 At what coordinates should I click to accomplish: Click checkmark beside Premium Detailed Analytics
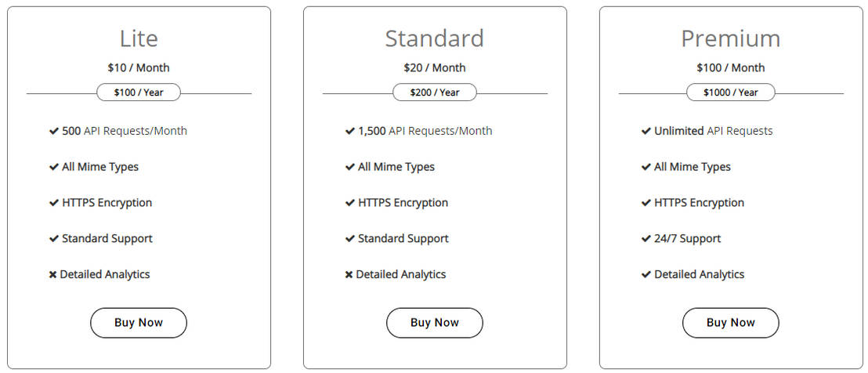(x=646, y=275)
